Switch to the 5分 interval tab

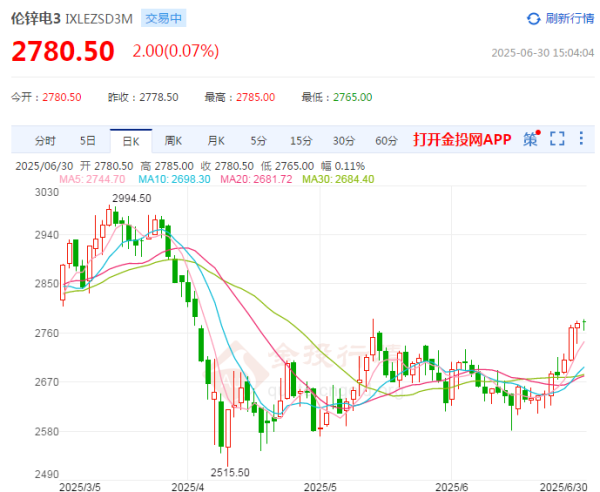pyautogui.click(x=258, y=141)
